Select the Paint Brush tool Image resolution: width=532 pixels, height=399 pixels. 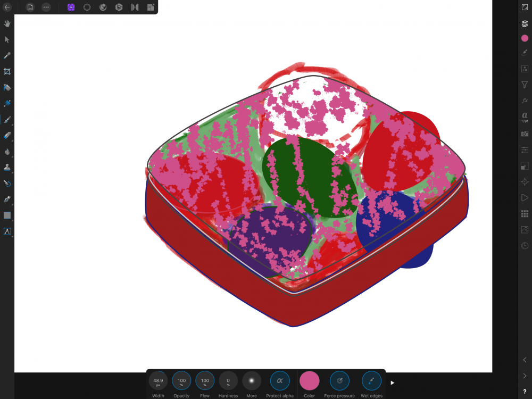click(x=7, y=119)
